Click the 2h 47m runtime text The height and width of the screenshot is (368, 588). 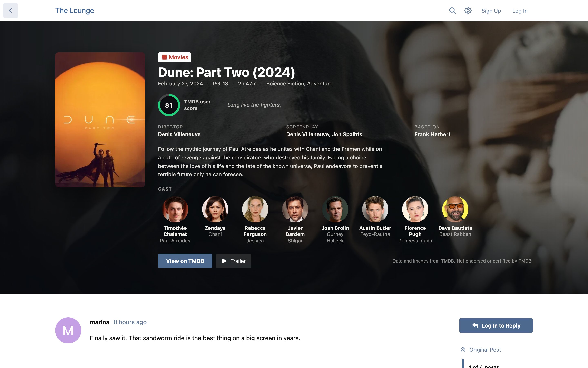[x=247, y=83]
